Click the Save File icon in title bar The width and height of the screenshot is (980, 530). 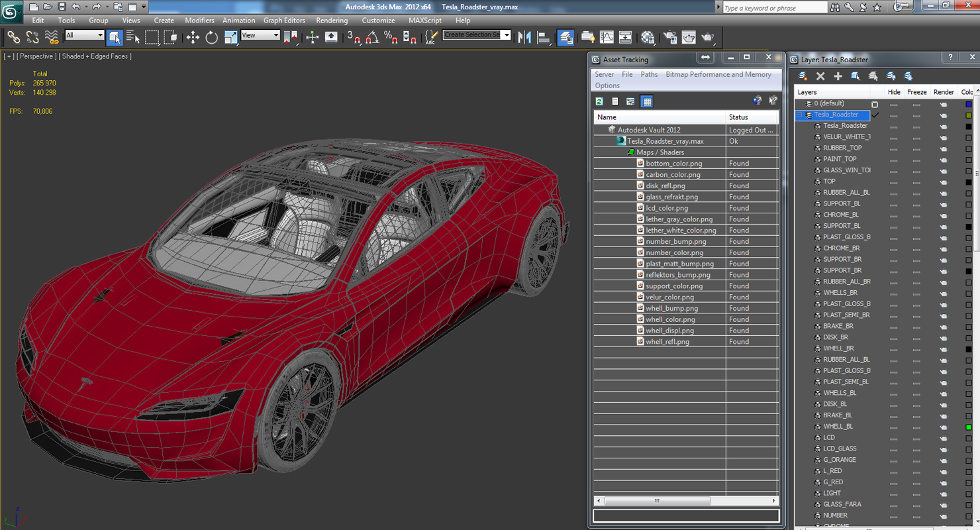point(62,7)
